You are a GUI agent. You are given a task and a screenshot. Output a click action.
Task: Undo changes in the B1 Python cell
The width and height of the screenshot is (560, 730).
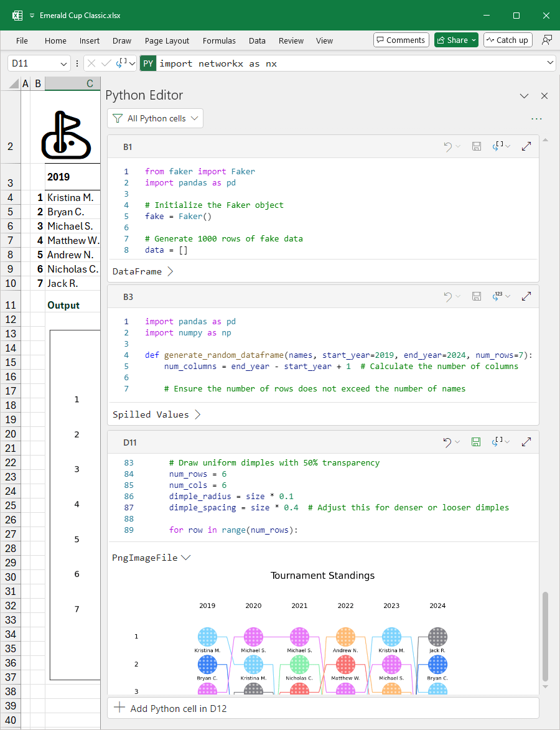click(x=449, y=146)
